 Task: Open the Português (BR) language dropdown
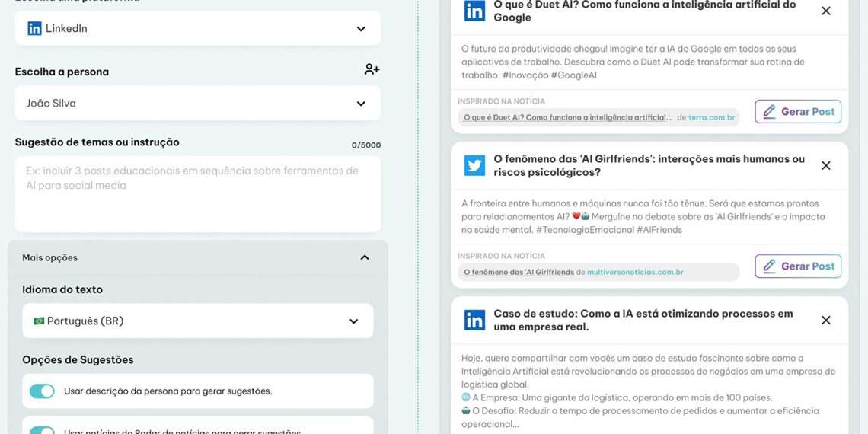click(x=198, y=321)
